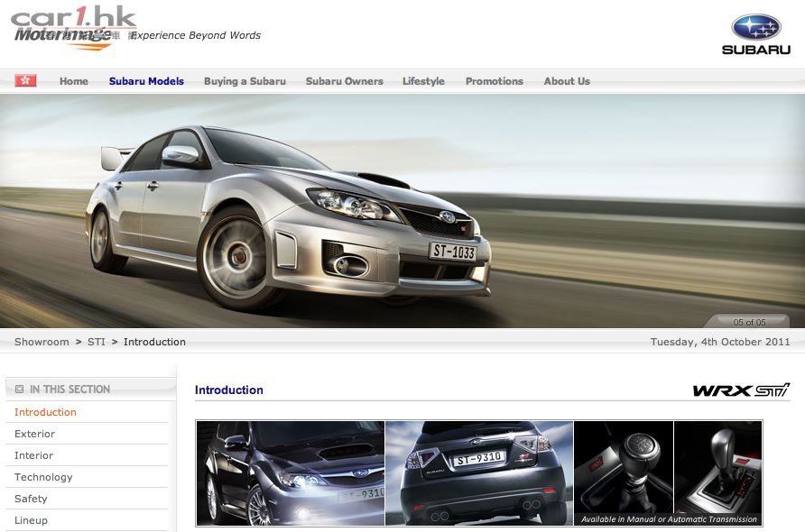The image size is (805, 532).
Task: Click the front headlights car photo
Action: point(291,473)
